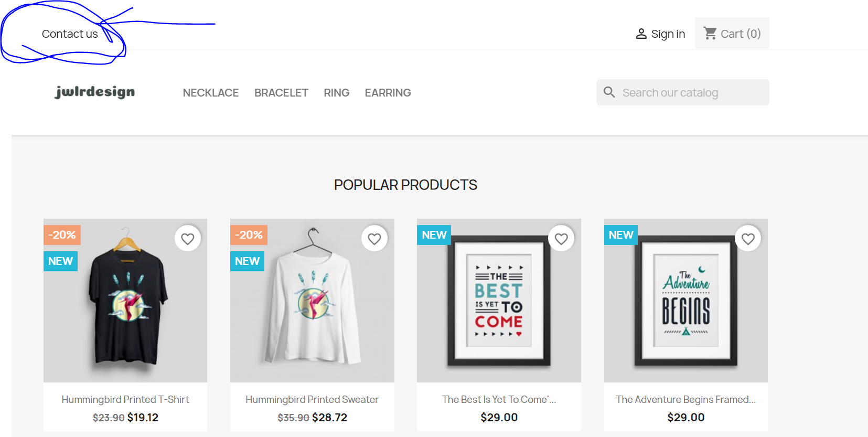Open the Bracelet category menu
This screenshot has height=437, width=868.
tap(281, 93)
